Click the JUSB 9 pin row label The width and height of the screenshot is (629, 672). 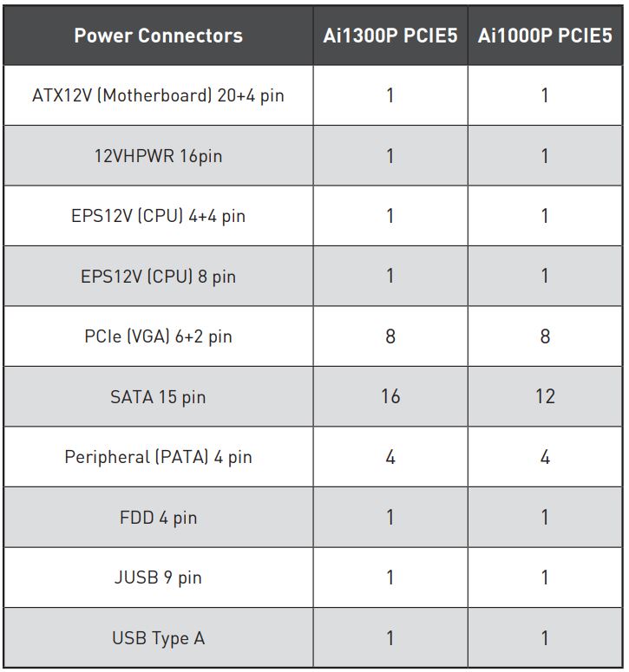[x=158, y=577]
